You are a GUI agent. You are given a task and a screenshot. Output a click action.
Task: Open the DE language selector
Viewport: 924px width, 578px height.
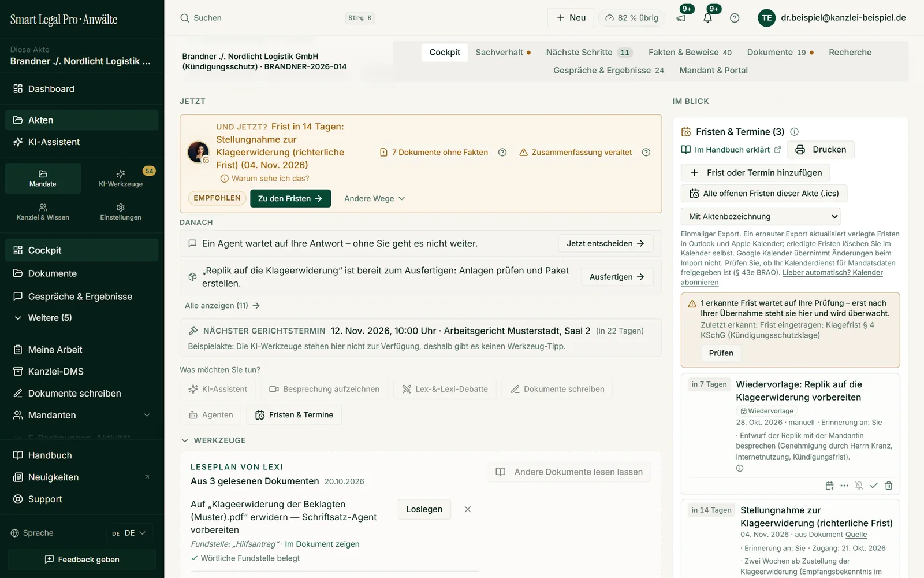click(x=129, y=533)
